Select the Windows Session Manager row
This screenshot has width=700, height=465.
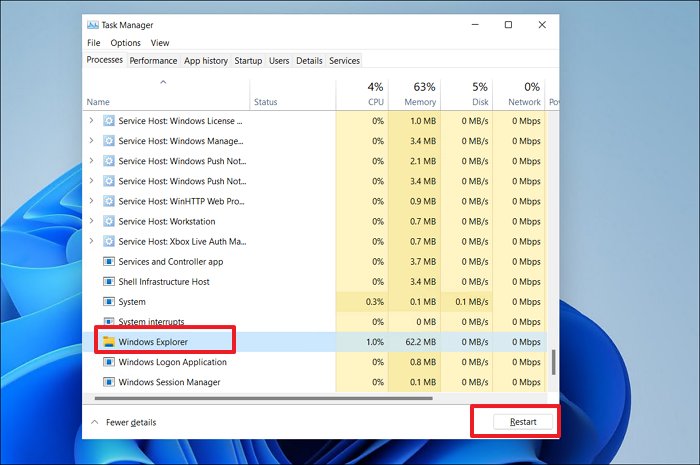click(315, 382)
